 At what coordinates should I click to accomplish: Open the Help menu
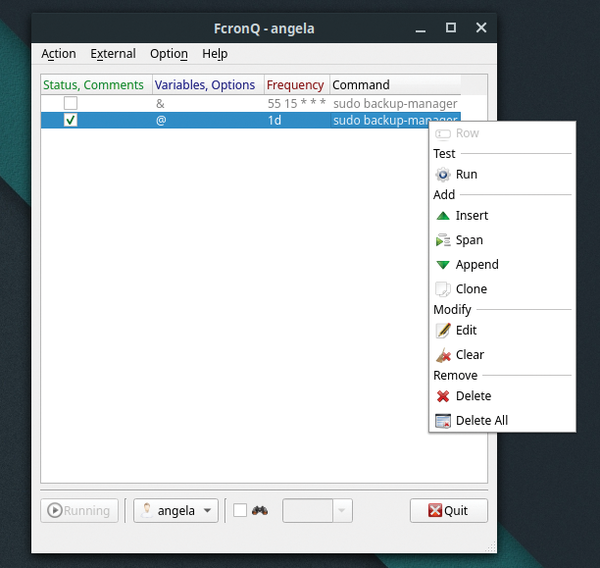[x=215, y=54]
